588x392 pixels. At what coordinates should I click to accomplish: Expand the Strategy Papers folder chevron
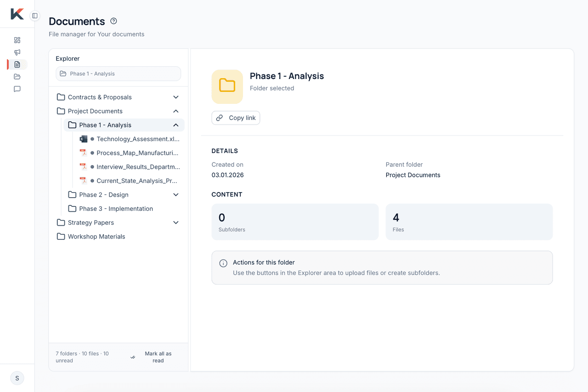pyautogui.click(x=175, y=222)
